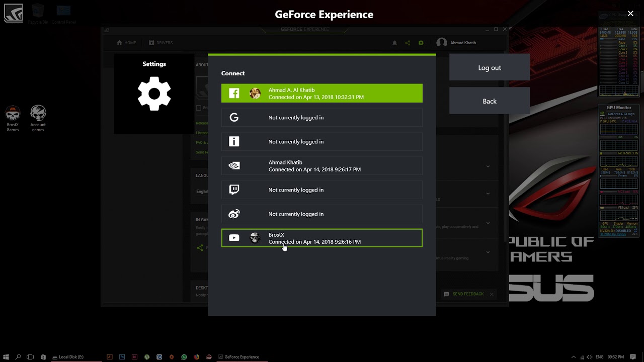This screenshot has width=644, height=362.
Task: Click the Weibo account icon
Action: coord(234,214)
